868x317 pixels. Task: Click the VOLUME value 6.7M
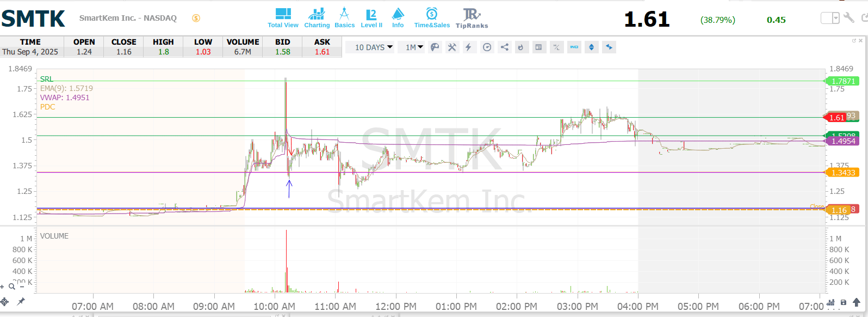[x=243, y=52]
